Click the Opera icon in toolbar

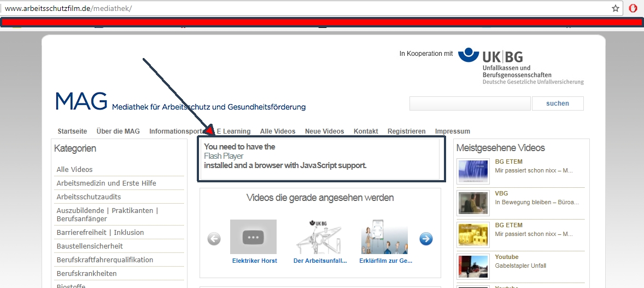[633, 8]
